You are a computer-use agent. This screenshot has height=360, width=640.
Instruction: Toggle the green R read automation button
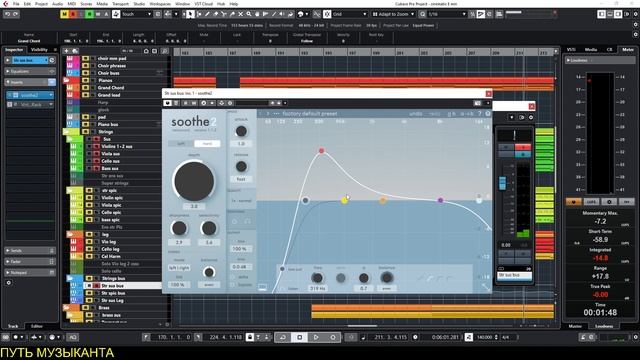tap(89, 14)
